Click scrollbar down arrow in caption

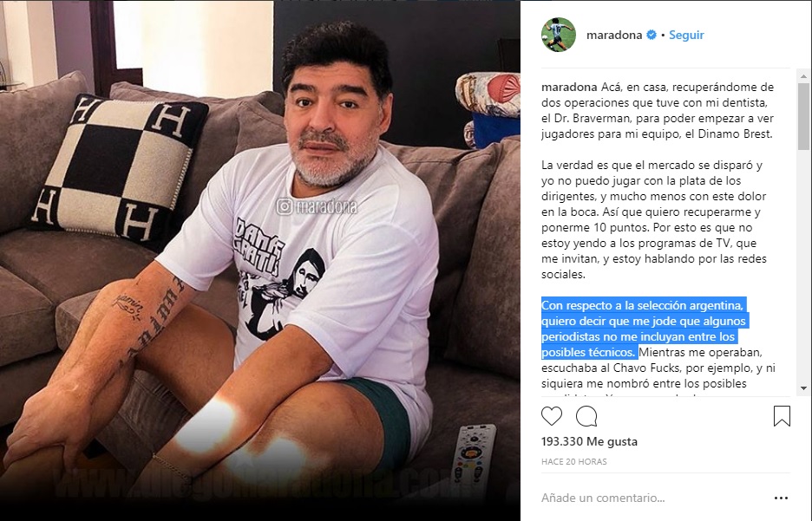point(803,388)
